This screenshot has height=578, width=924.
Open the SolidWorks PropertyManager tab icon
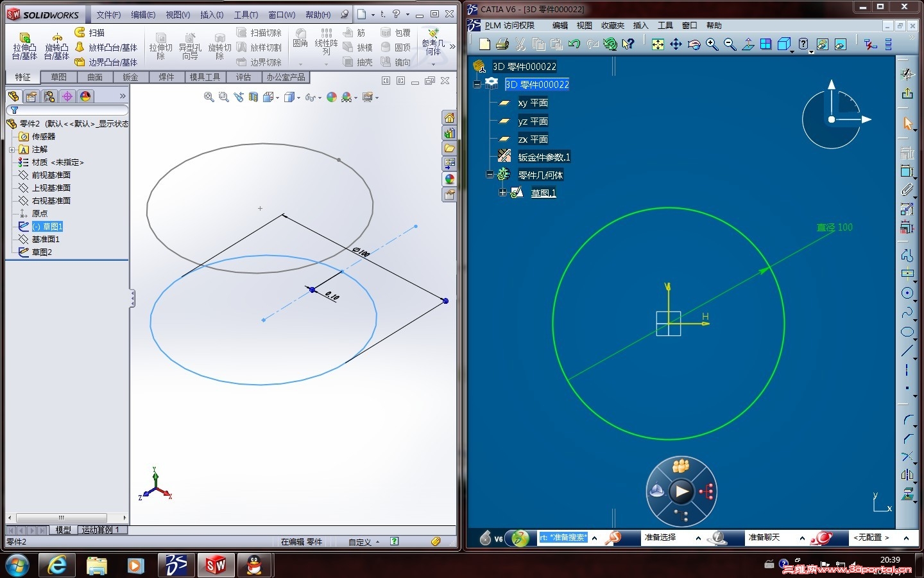[31, 96]
